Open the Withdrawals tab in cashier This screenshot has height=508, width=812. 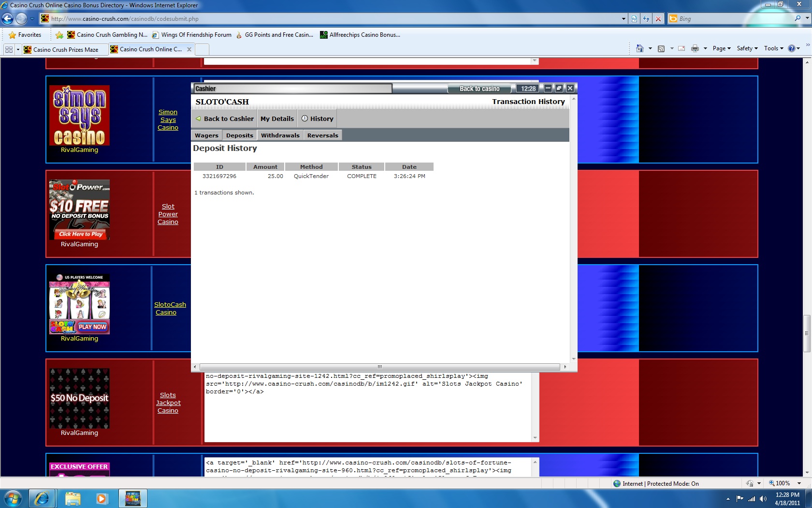tap(280, 135)
